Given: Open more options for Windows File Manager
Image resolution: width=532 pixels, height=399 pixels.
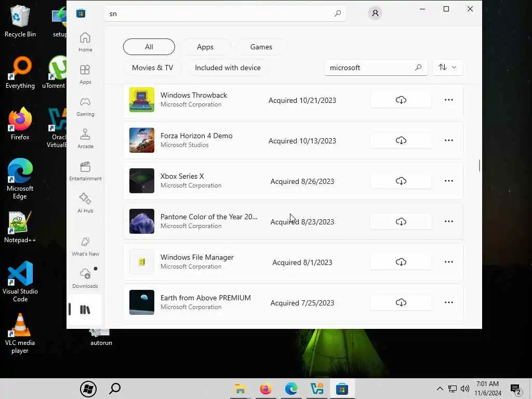Looking at the screenshot, I should coord(448,262).
